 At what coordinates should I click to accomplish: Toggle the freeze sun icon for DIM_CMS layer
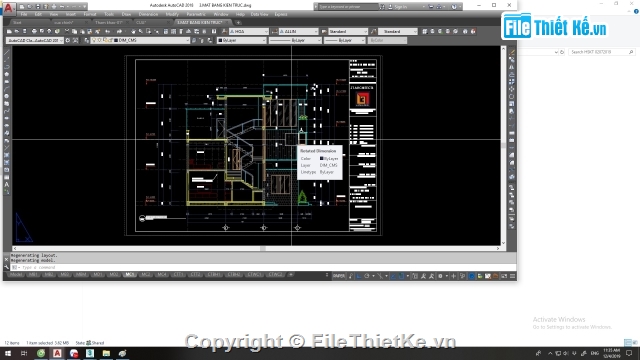(99, 40)
